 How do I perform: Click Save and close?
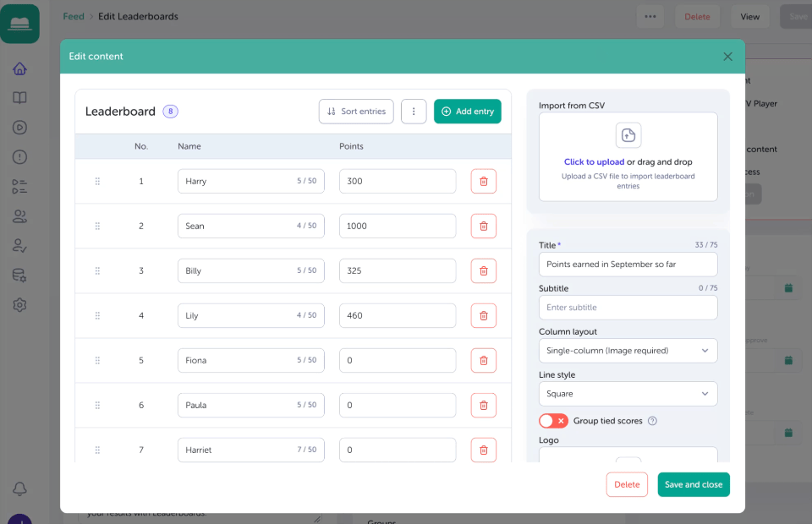pos(694,484)
